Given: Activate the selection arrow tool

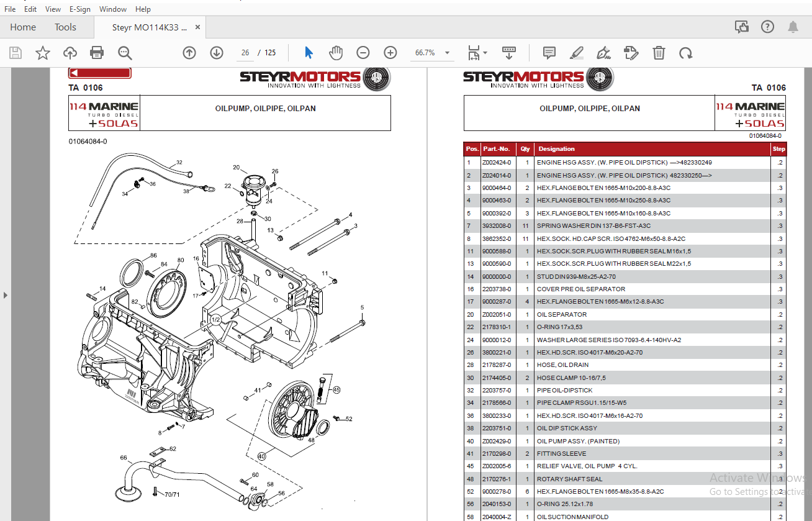Looking at the screenshot, I should pyautogui.click(x=309, y=53).
